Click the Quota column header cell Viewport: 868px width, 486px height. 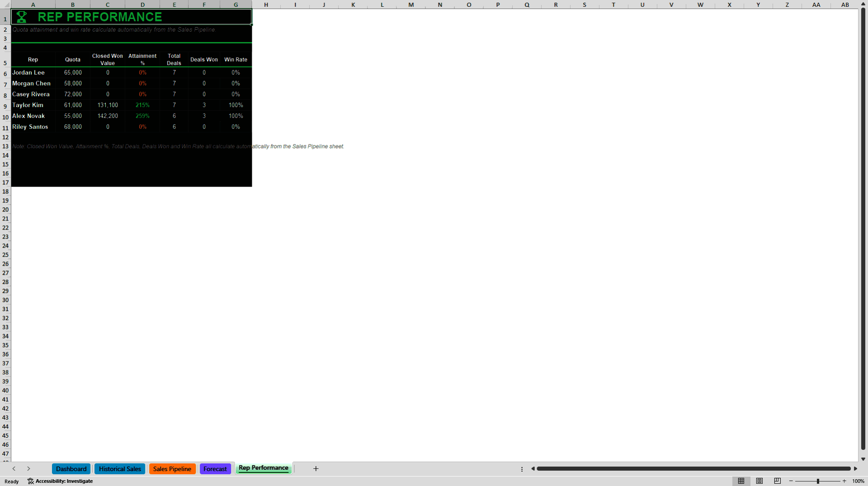click(73, 59)
